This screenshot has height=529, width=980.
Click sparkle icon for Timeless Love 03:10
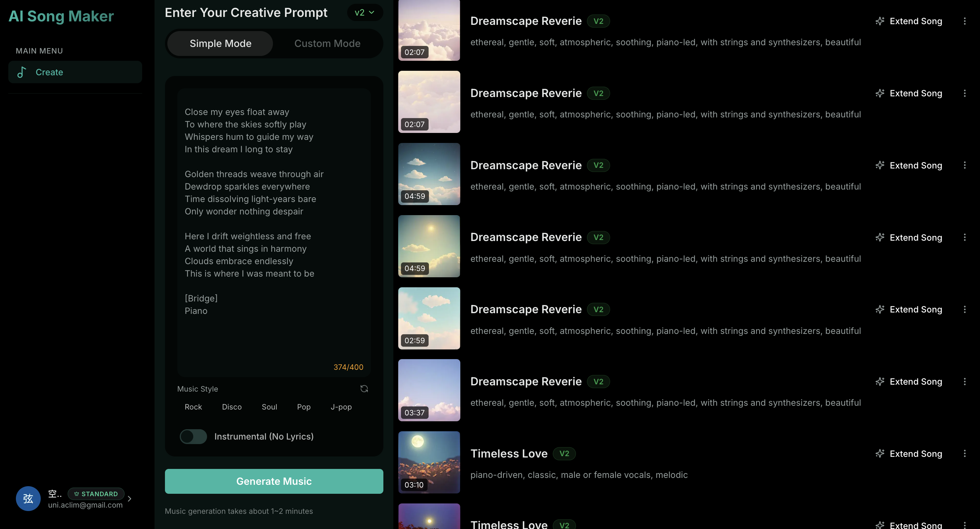(880, 454)
